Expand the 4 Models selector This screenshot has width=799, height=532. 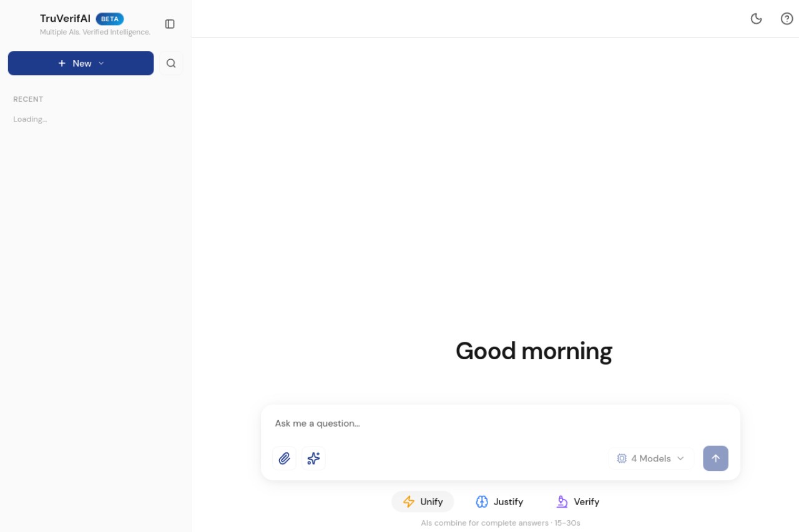650,458
